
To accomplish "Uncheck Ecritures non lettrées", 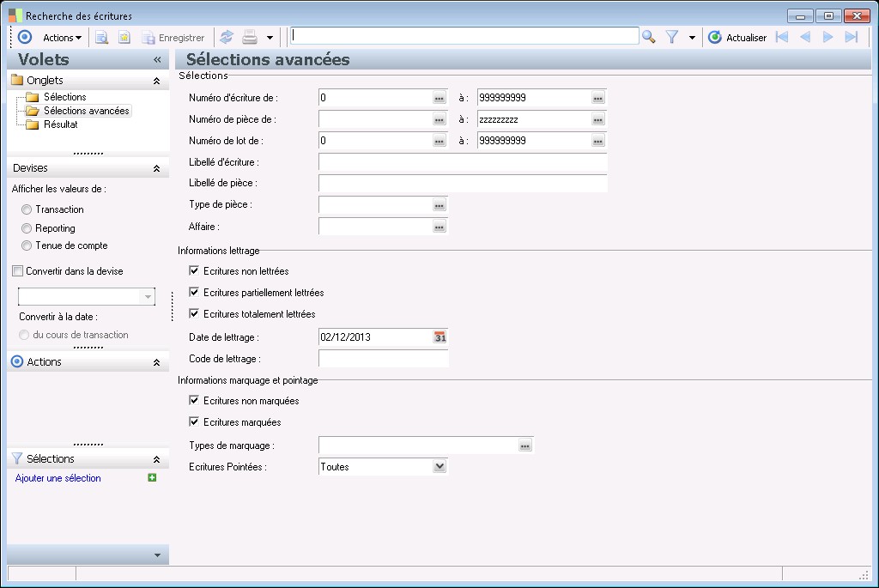I will pos(194,270).
